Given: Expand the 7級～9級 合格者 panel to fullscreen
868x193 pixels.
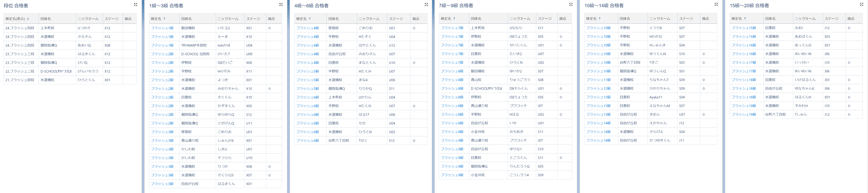Looking at the screenshot, I should (571, 4).
